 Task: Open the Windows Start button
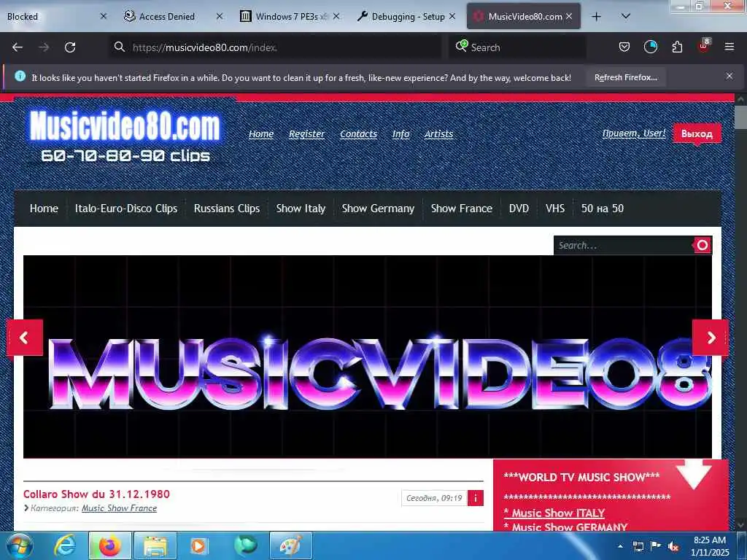20,545
